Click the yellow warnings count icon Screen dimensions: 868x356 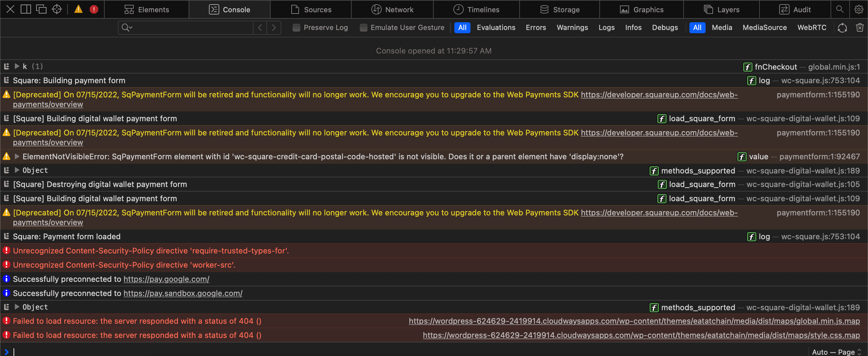(x=78, y=9)
